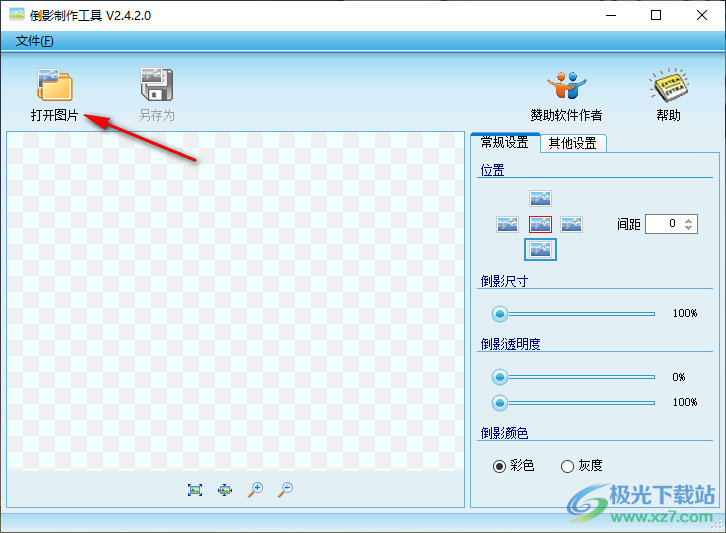
Task: Click the 100% transparency slider handle
Action: (x=500, y=402)
